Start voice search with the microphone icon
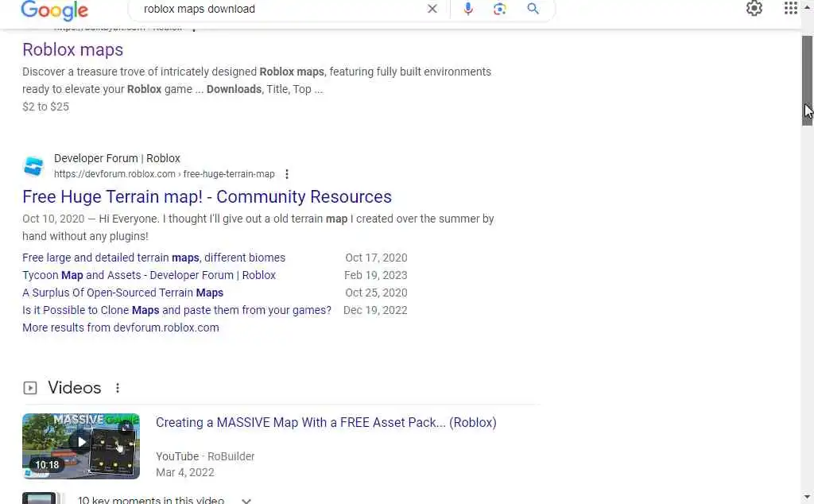 click(468, 9)
